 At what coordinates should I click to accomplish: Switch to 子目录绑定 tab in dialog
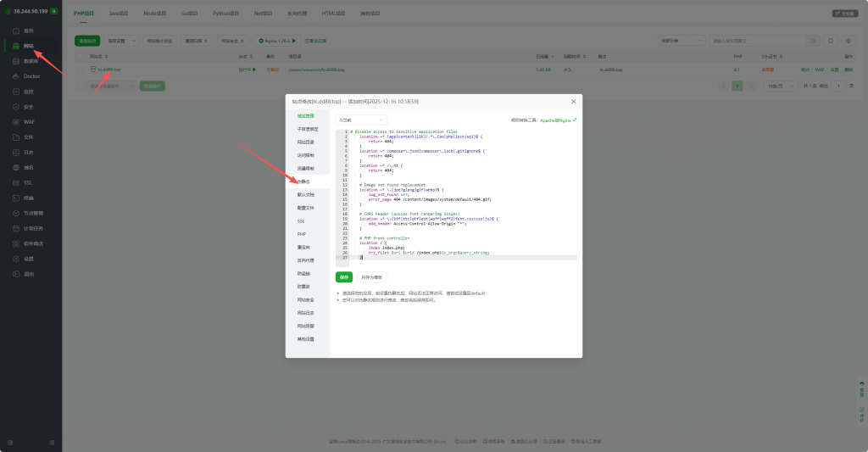pos(307,129)
